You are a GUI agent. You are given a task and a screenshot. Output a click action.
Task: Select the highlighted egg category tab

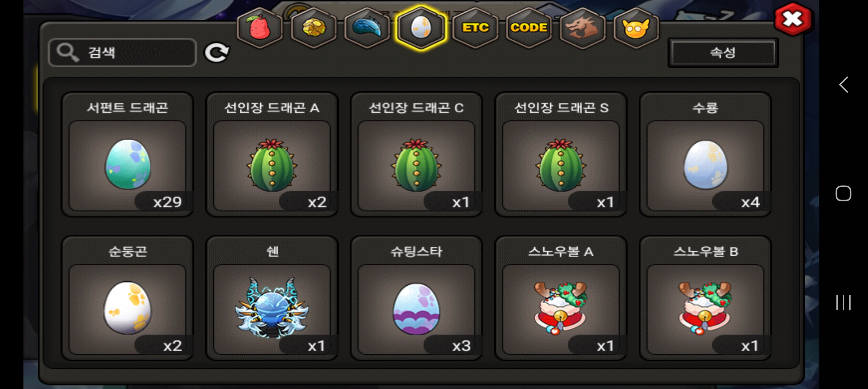coord(421,28)
